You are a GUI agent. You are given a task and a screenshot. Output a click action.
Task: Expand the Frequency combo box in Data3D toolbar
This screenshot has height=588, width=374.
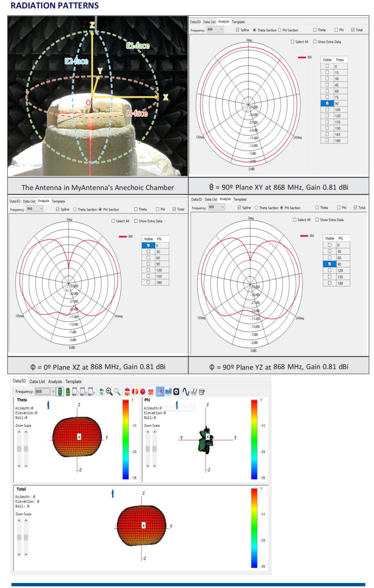point(45,391)
